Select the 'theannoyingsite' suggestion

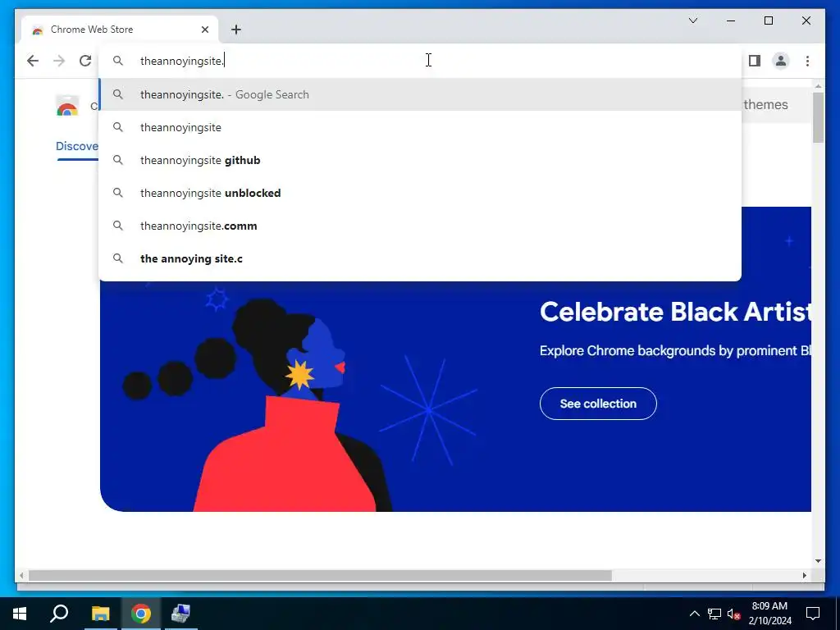(x=421, y=127)
